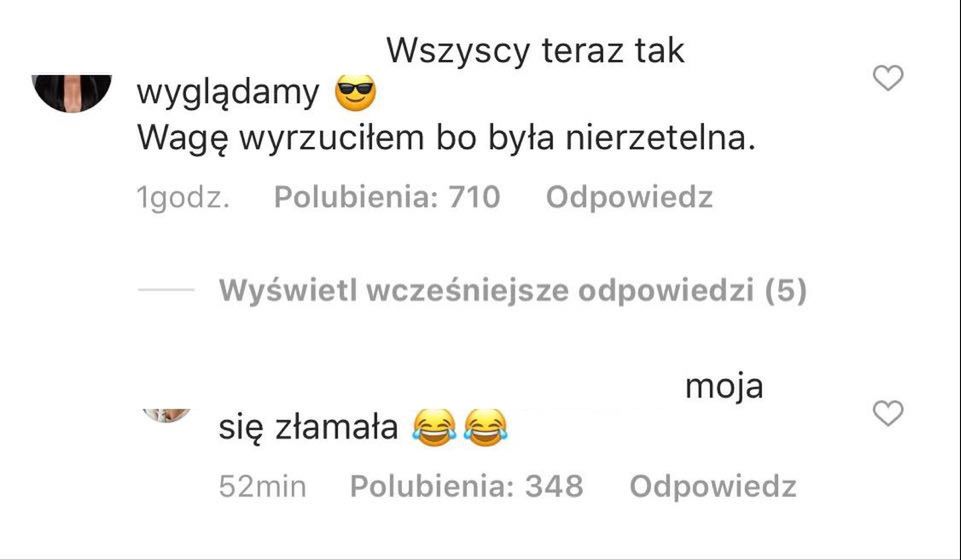Screen dimensions: 961x560
Task: Click the 1godz. timestamp
Action: coord(183,198)
